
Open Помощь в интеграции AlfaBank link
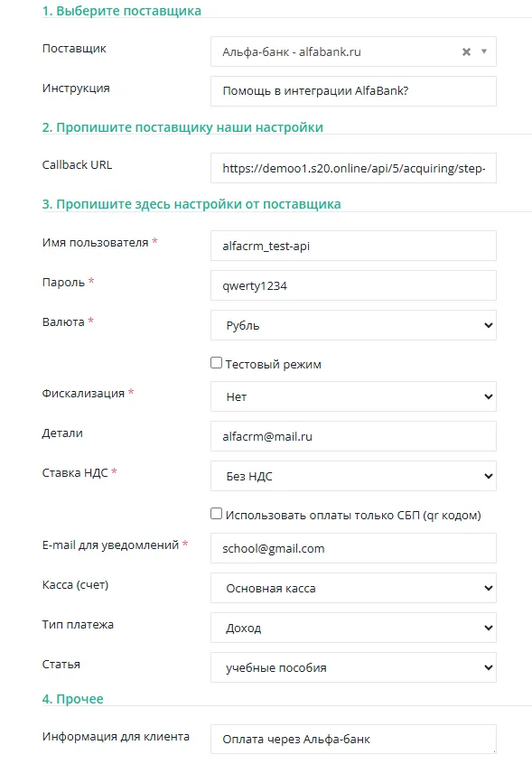click(315, 90)
